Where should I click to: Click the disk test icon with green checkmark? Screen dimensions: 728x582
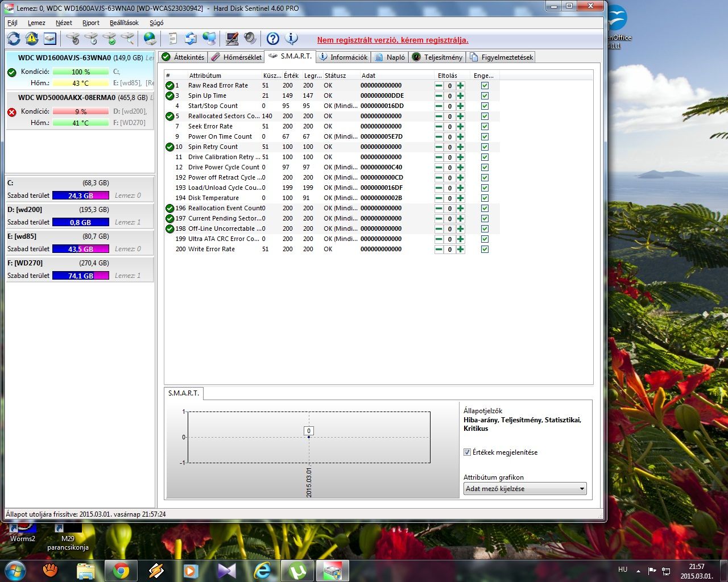click(109, 39)
